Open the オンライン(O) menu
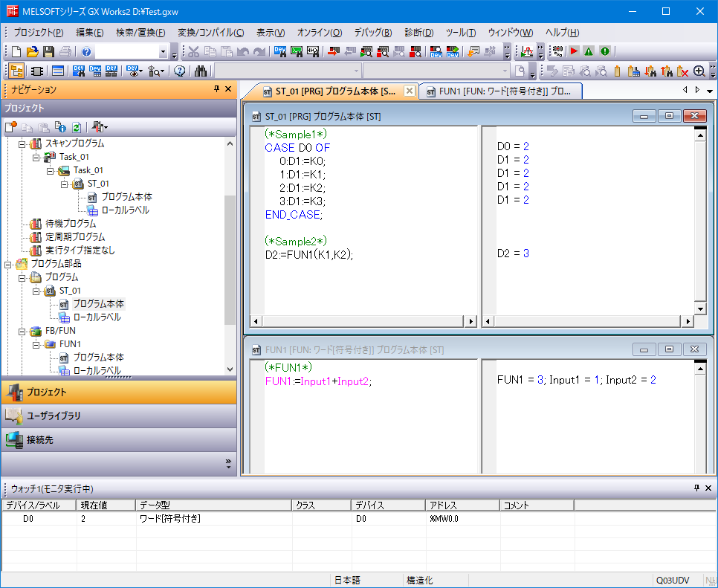This screenshot has height=588, width=718. (320, 33)
